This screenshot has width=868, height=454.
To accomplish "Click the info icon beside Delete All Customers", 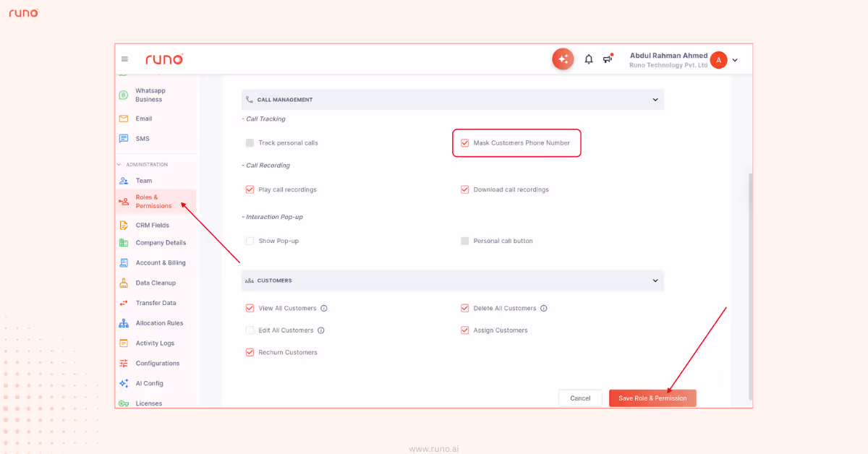I will 544,308.
